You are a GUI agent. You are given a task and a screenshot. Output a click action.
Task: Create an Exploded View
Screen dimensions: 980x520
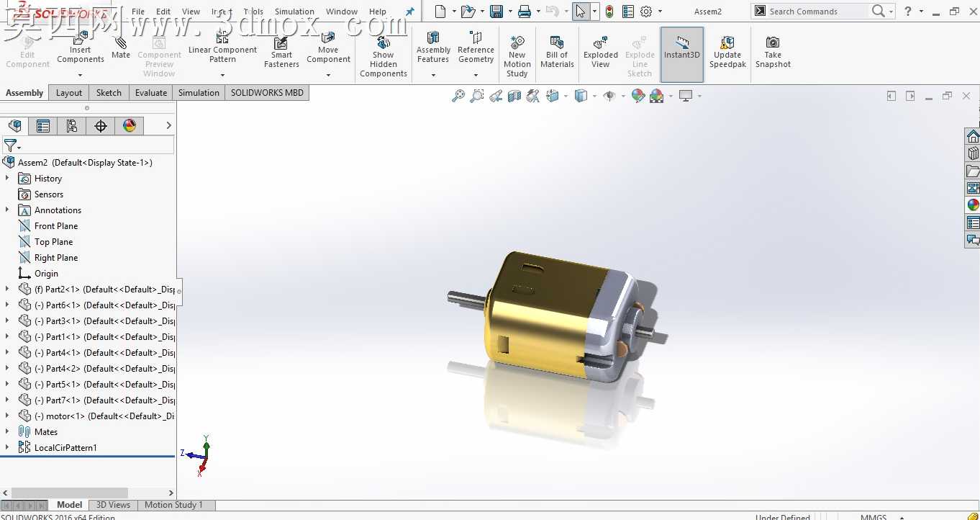601,51
